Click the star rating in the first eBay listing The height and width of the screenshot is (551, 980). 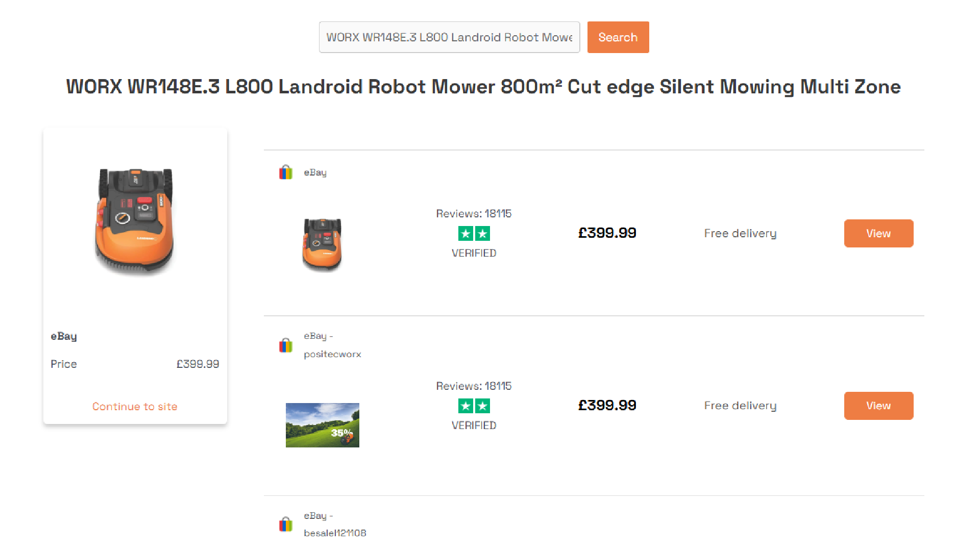click(474, 234)
